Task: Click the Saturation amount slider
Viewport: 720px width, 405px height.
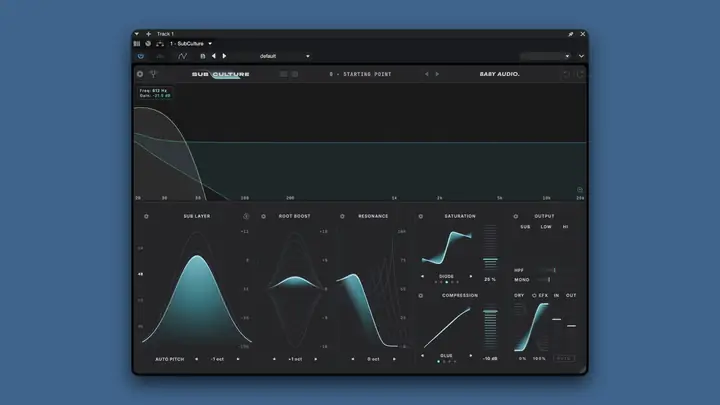Action: [490, 248]
